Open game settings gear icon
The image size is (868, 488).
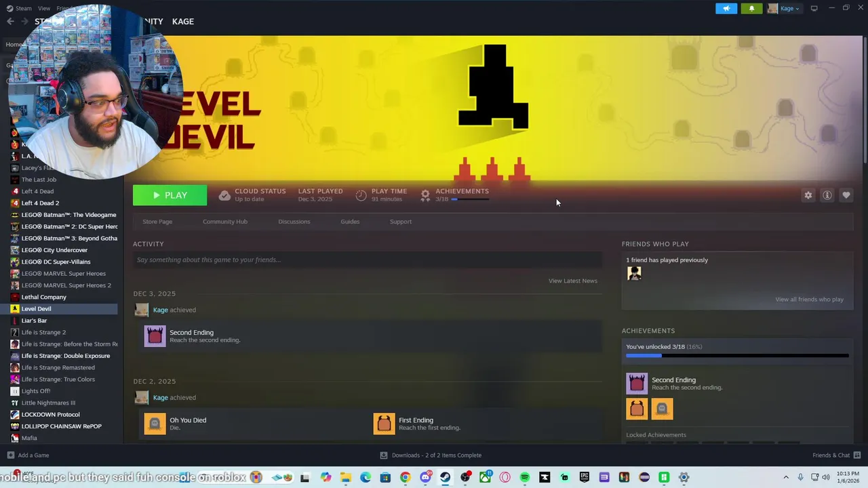pos(808,195)
